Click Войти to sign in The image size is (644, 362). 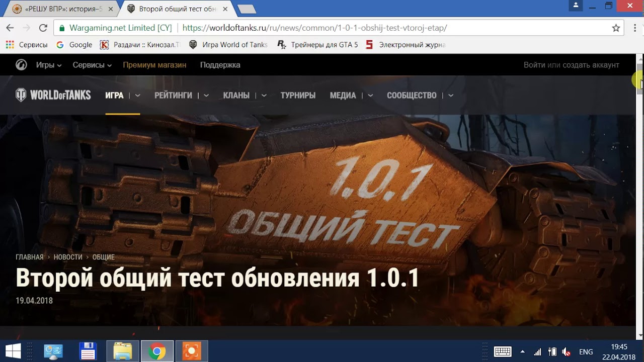pyautogui.click(x=534, y=65)
